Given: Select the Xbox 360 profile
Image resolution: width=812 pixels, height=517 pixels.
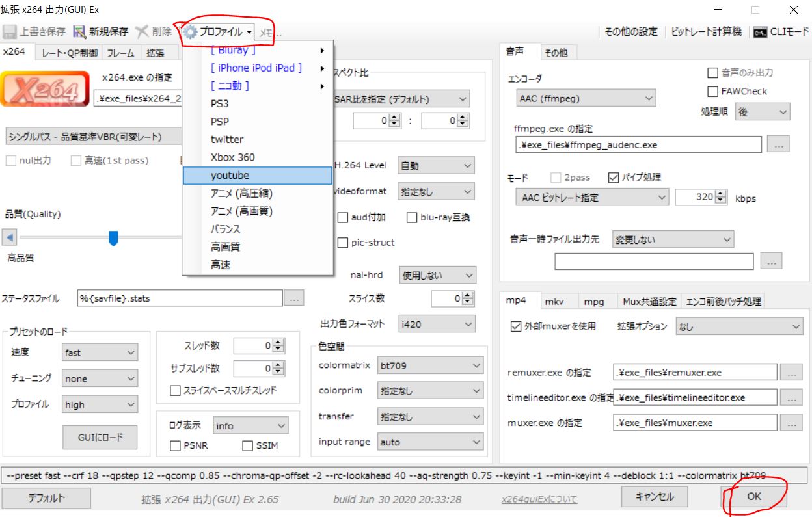Looking at the screenshot, I should [258, 157].
